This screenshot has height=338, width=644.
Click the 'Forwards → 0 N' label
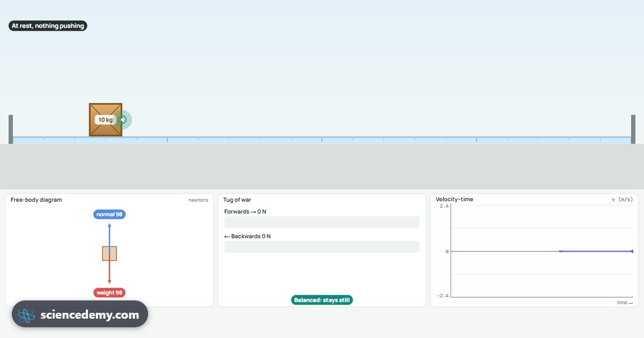coord(245,212)
